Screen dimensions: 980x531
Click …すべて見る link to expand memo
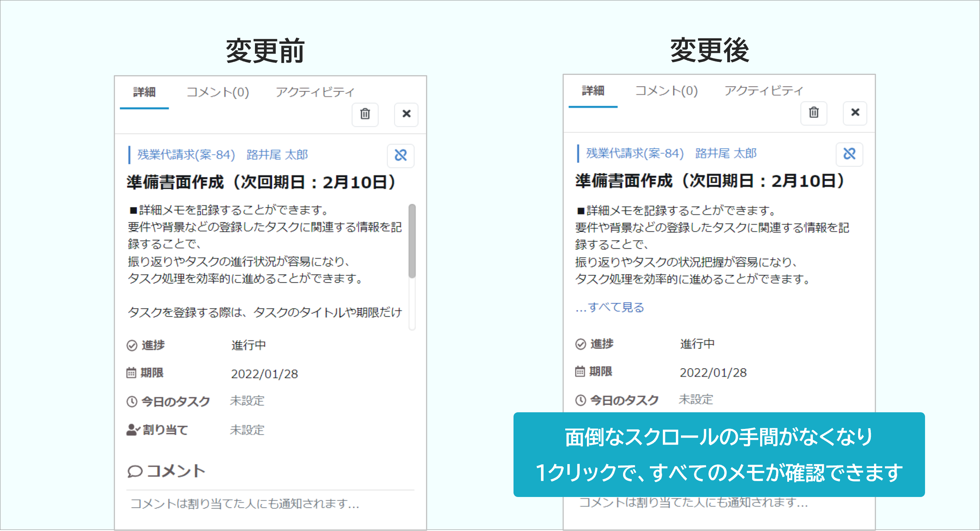[609, 307]
